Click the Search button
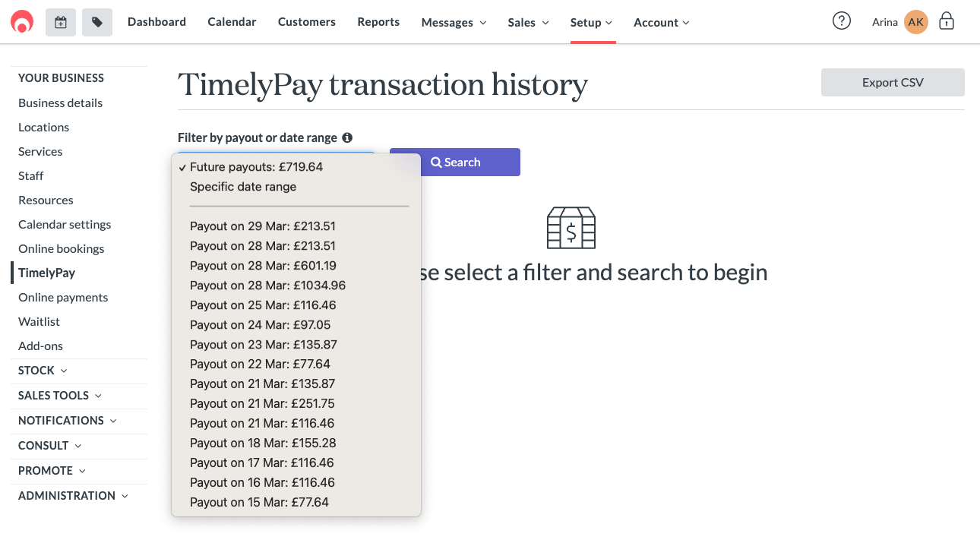Screen dimensions: 980x543 [455, 162]
